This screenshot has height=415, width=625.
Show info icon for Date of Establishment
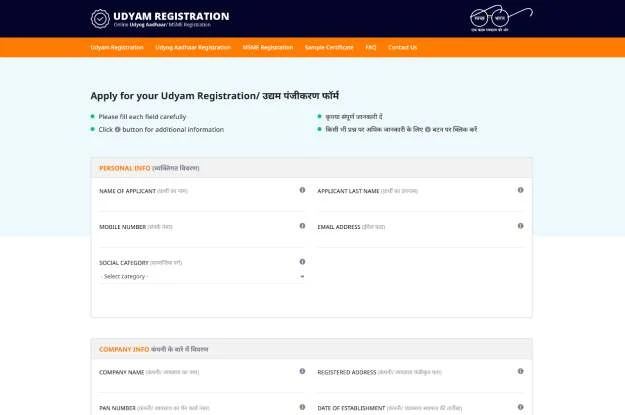point(521,407)
